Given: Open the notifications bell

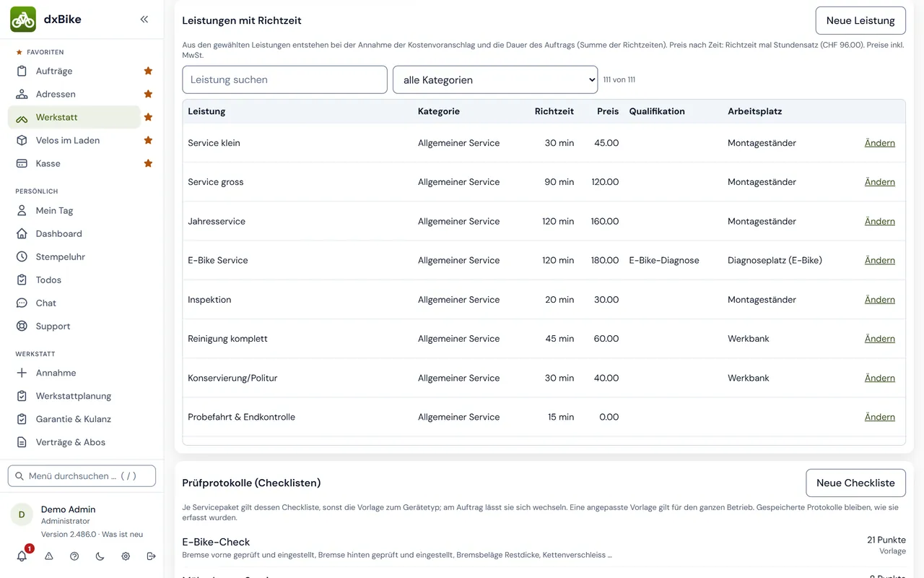Looking at the screenshot, I should [22, 556].
